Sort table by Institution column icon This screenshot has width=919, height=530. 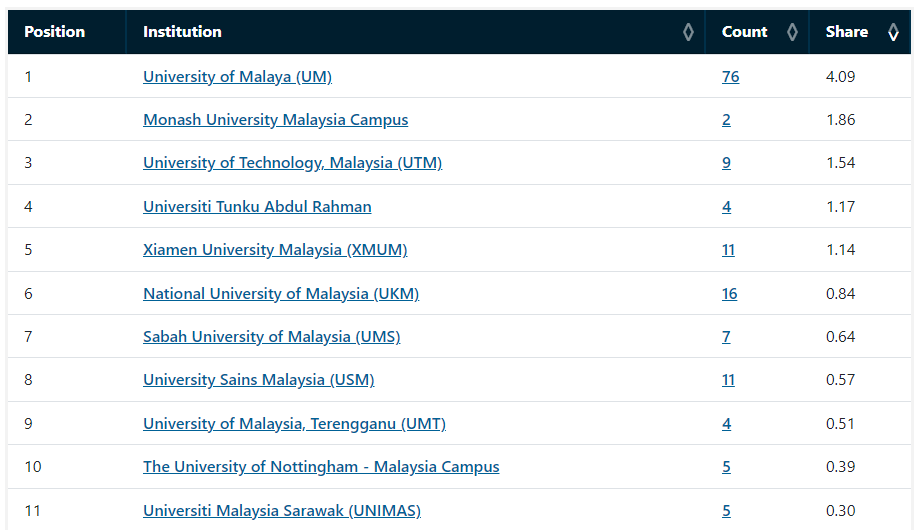(688, 32)
